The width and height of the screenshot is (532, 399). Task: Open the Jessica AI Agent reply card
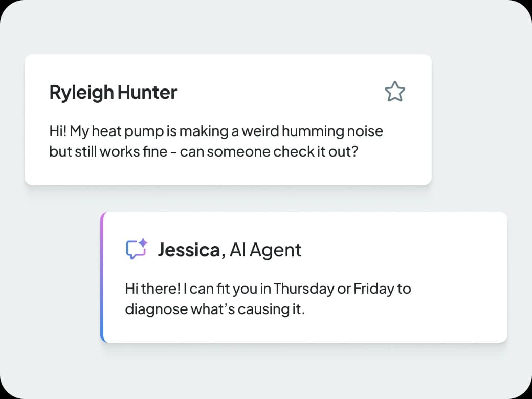tap(304, 277)
